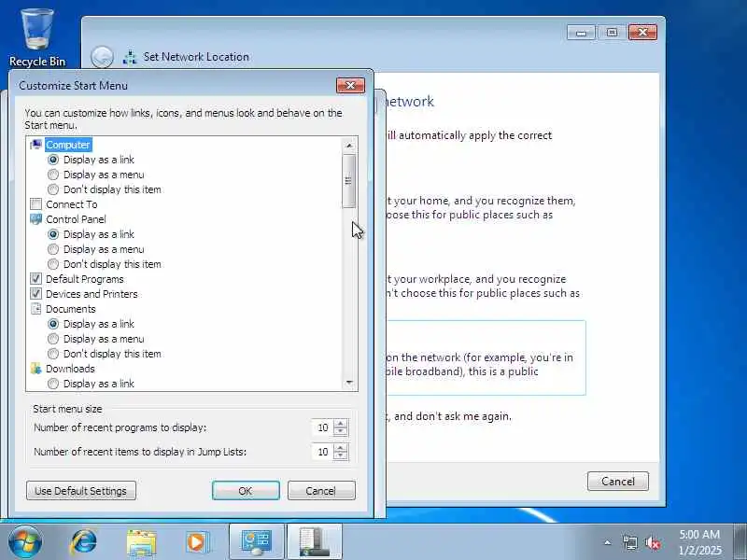Select Documents 'Display as a menu'
Viewport: 747px width, 560px height.
pos(53,339)
